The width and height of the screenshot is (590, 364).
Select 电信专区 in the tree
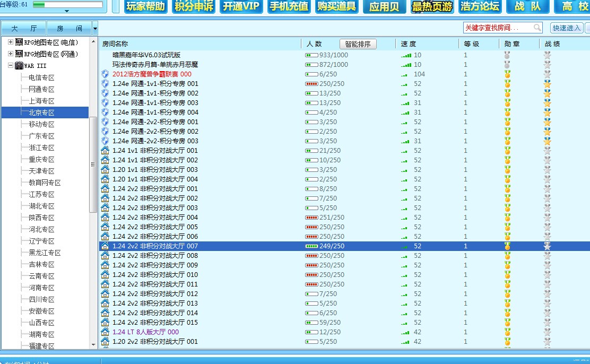pyautogui.click(x=42, y=77)
